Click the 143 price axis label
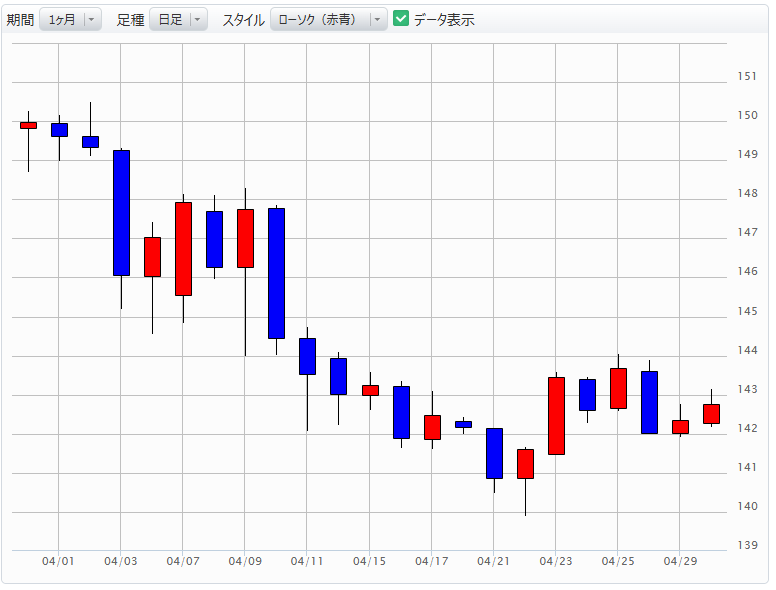776x590 pixels. [747, 390]
